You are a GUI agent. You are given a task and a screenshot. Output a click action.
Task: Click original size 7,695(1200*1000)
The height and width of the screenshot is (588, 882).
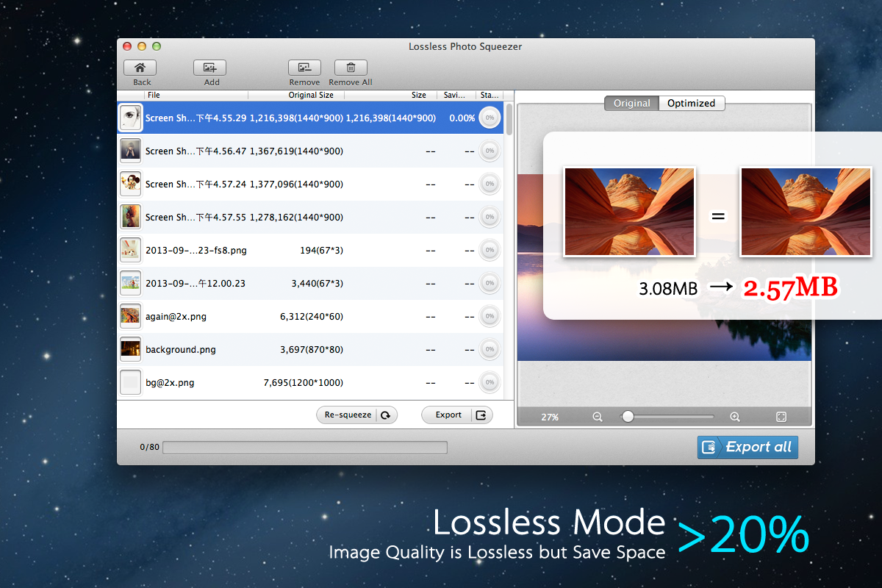304,383
